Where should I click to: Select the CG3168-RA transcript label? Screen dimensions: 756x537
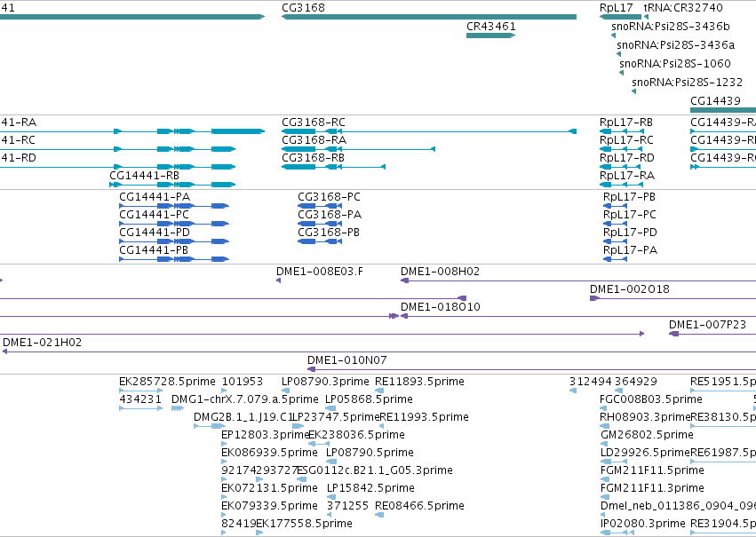314,140
